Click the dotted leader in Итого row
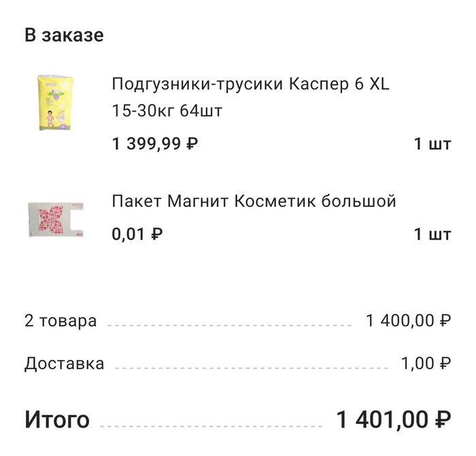This screenshot has width=476, height=456. tap(211, 426)
